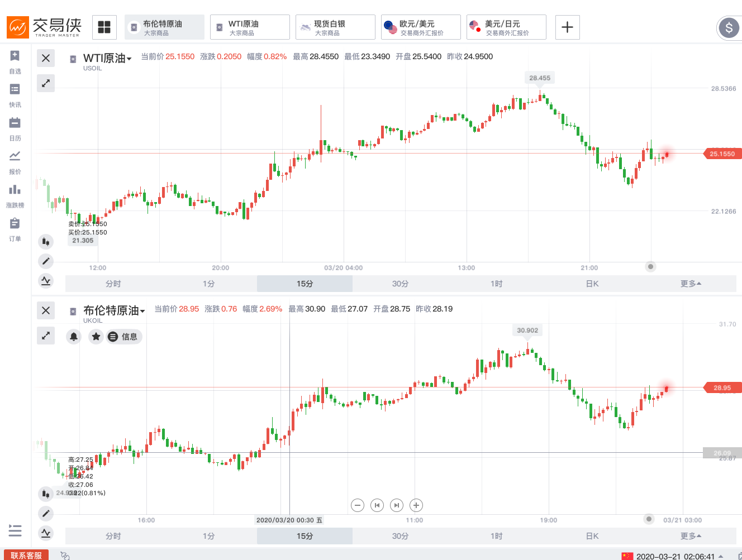Select the 日K timeframe on WTI chart
Screen dimensions: 742x560
[x=592, y=284]
